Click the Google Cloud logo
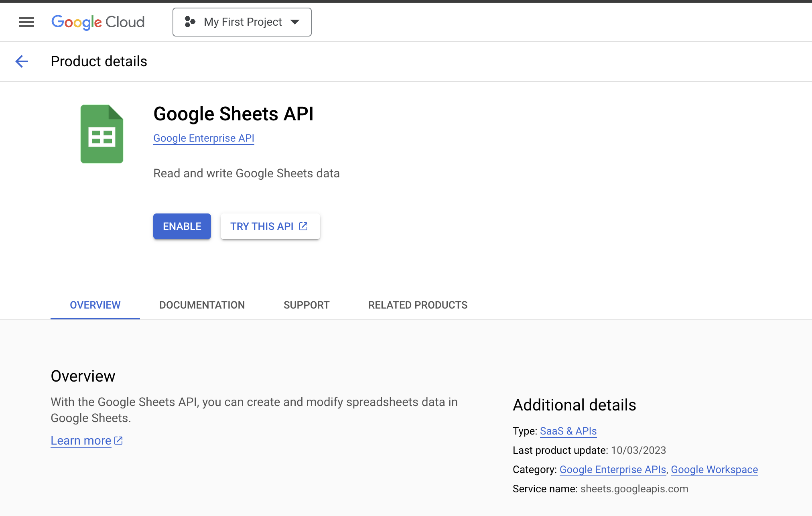The width and height of the screenshot is (812, 516). (97, 22)
